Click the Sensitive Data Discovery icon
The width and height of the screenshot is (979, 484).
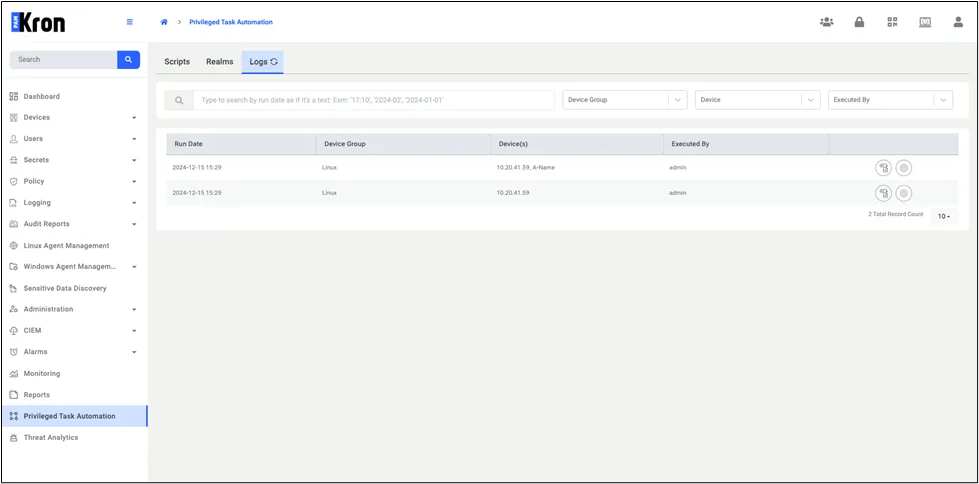click(x=14, y=289)
